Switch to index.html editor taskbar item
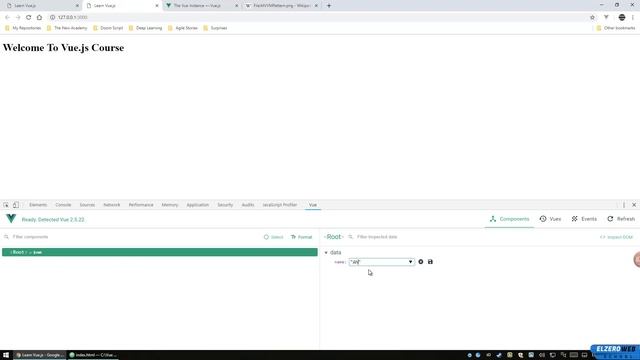This screenshot has height=360, width=640. coord(93,355)
